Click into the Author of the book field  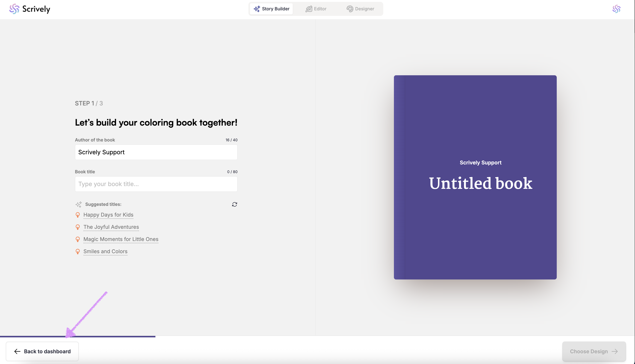coord(156,152)
